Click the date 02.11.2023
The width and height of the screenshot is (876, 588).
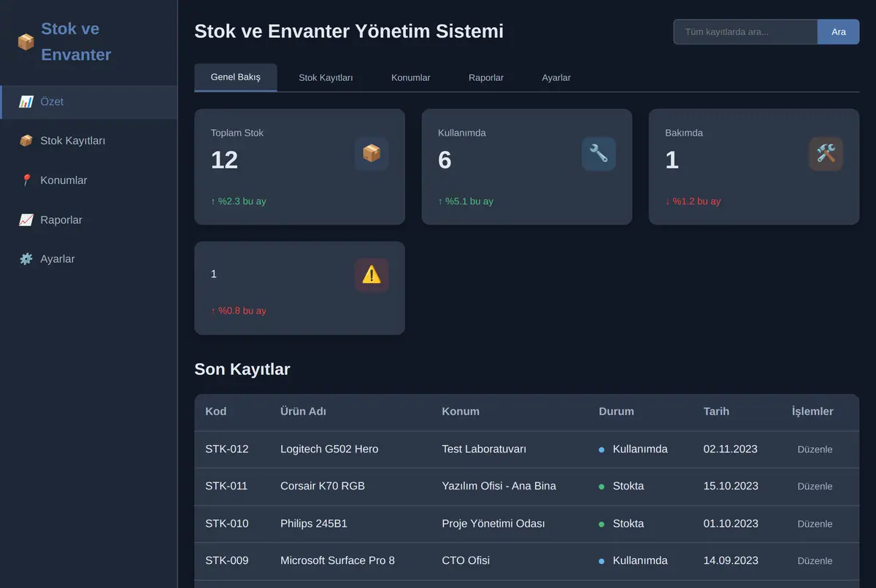(731, 449)
